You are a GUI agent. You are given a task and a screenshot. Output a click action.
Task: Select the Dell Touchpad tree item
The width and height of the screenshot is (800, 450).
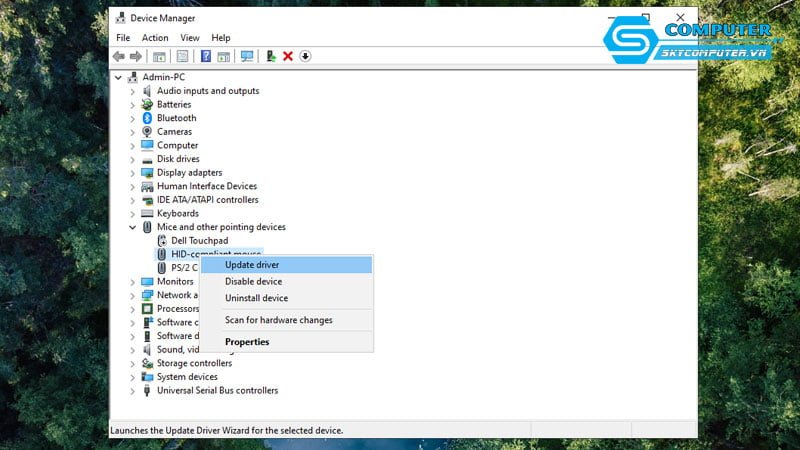point(199,241)
